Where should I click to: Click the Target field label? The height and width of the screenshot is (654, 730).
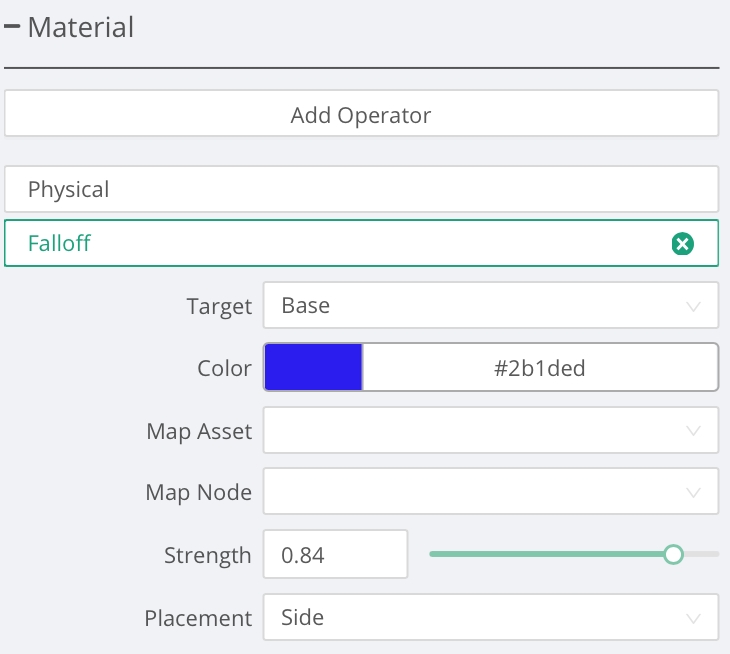219,306
